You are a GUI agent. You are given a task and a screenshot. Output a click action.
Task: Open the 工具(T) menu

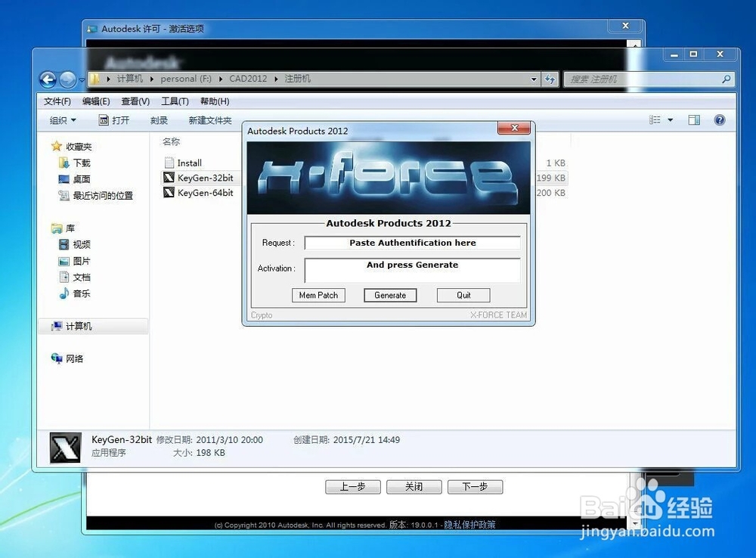(x=175, y=101)
